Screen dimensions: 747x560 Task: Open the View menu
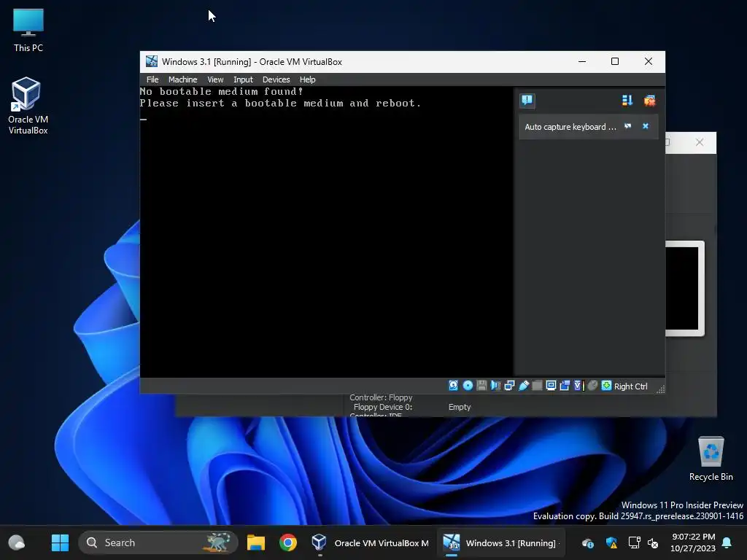point(215,79)
